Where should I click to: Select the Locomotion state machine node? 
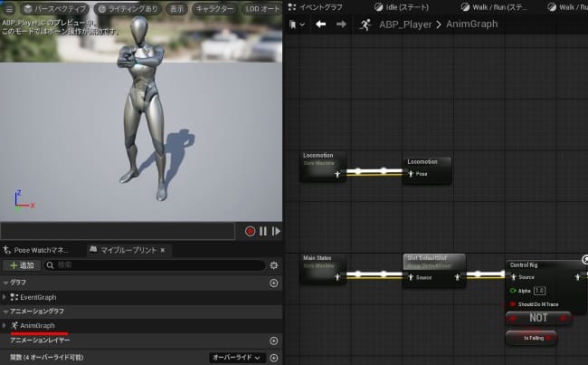point(323,166)
